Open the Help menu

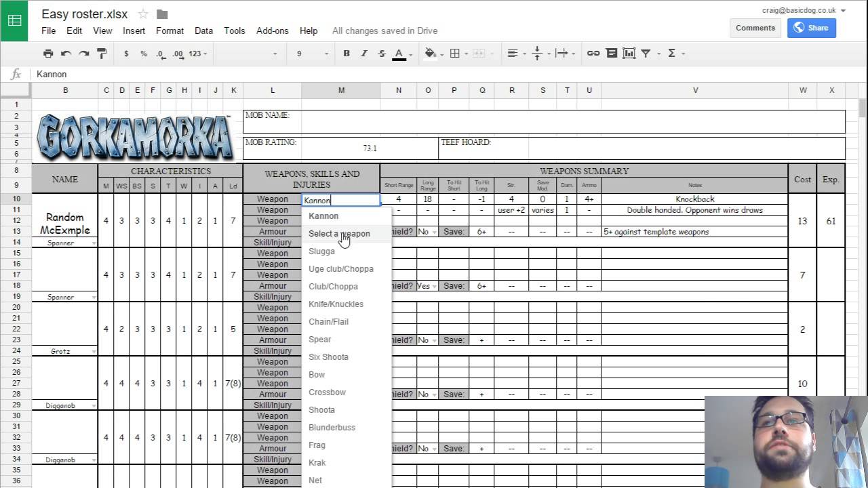(309, 30)
